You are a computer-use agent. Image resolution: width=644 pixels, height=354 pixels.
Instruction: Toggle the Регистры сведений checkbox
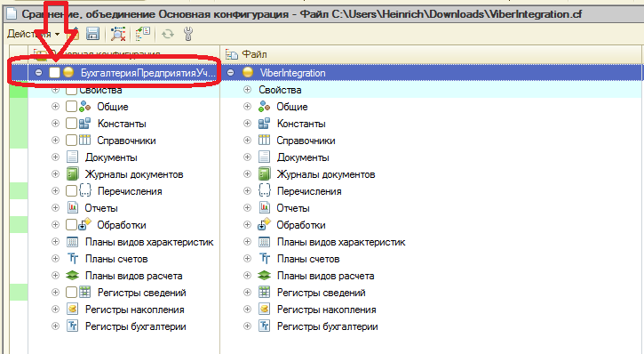(x=71, y=293)
